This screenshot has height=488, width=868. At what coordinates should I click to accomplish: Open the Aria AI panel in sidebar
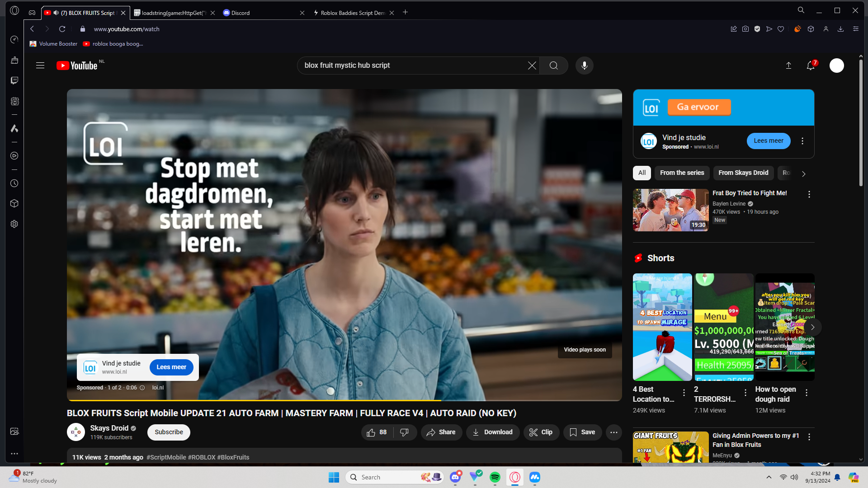14,129
